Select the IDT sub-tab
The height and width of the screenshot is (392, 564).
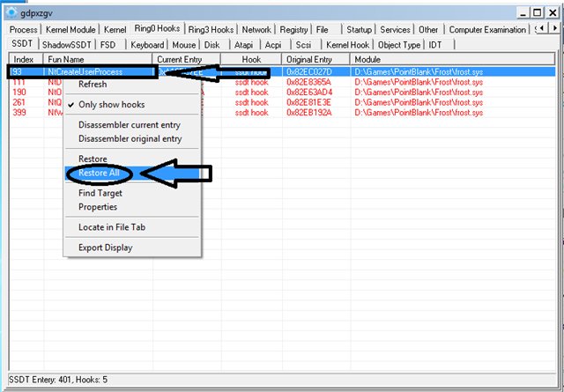437,44
